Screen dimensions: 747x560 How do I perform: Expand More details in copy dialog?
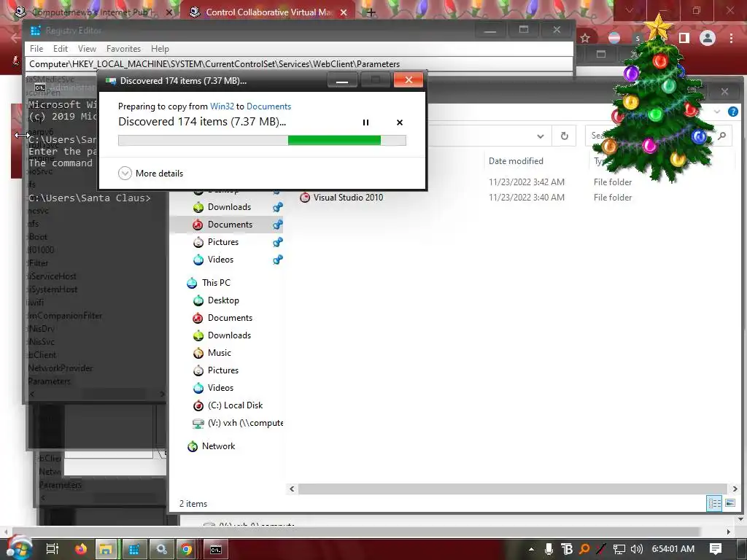coord(150,174)
